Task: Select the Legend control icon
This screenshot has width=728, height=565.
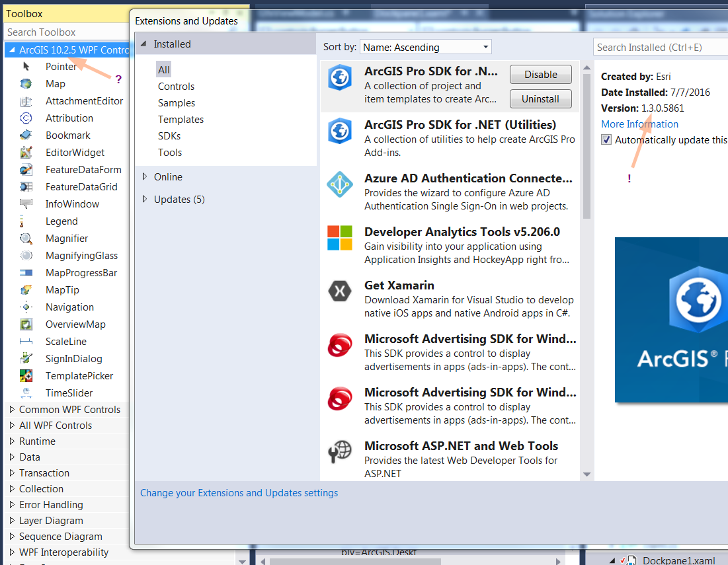Action: (22, 221)
